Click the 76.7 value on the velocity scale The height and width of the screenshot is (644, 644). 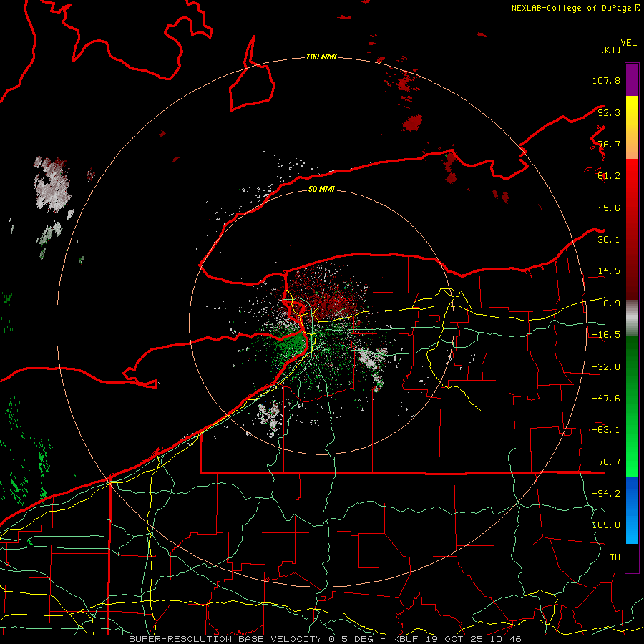pyautogui.click(x=609, y=144)
